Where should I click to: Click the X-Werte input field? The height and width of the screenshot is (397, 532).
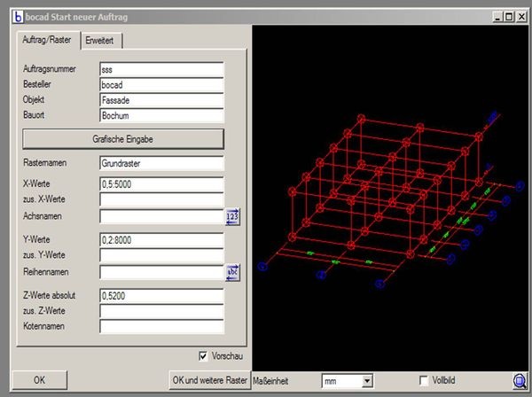(x=160, y=183)
